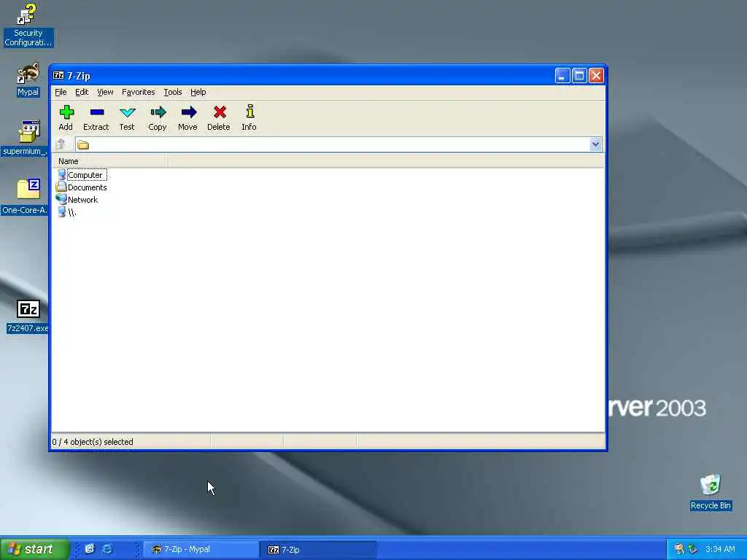747x560 pixels.
Task: Switch to 7-Zip - Mypal taskbar button
Action: click(x=201, y=550)
